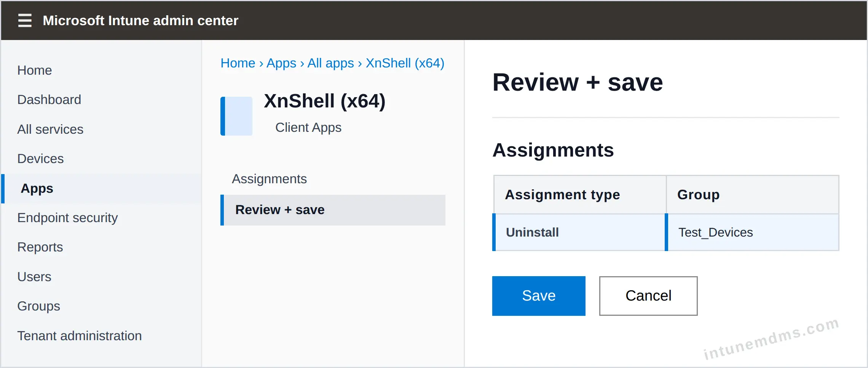Open Endpoint security section
Image resolution: width=868 pixels, height=368 pixels.
click(67, 218)
